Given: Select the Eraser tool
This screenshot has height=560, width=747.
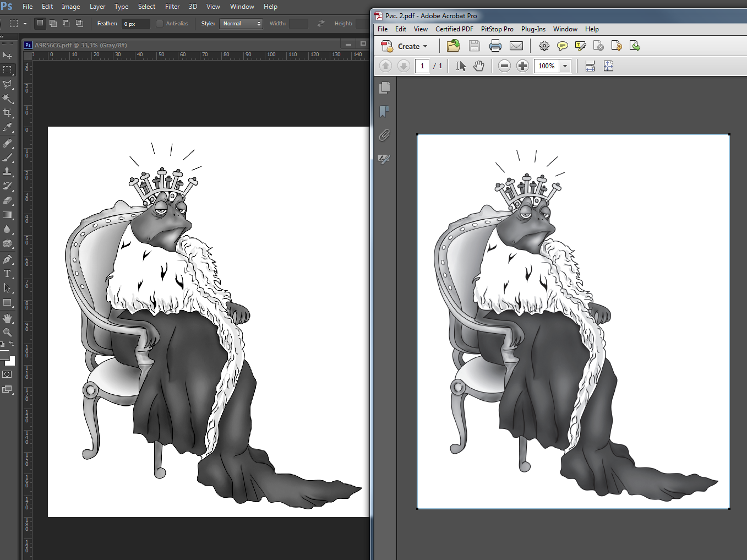Looking at the screenshot, I should [x=7, y=200].
